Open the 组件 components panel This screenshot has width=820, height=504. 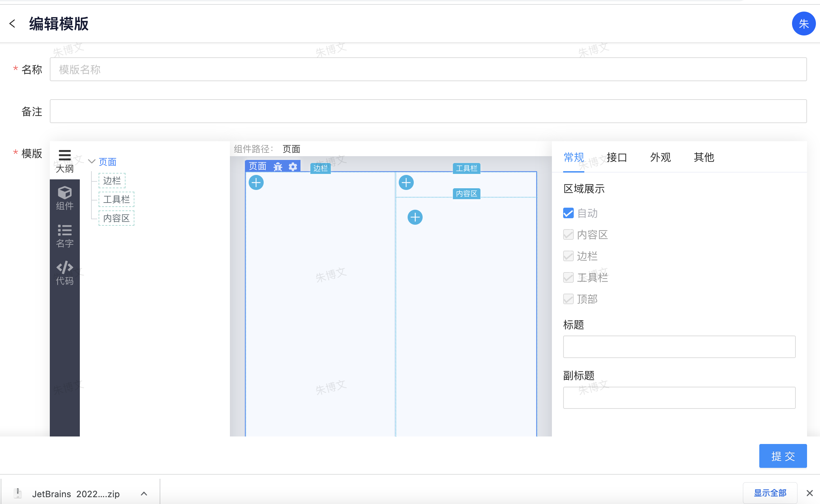tap(65, 198)
